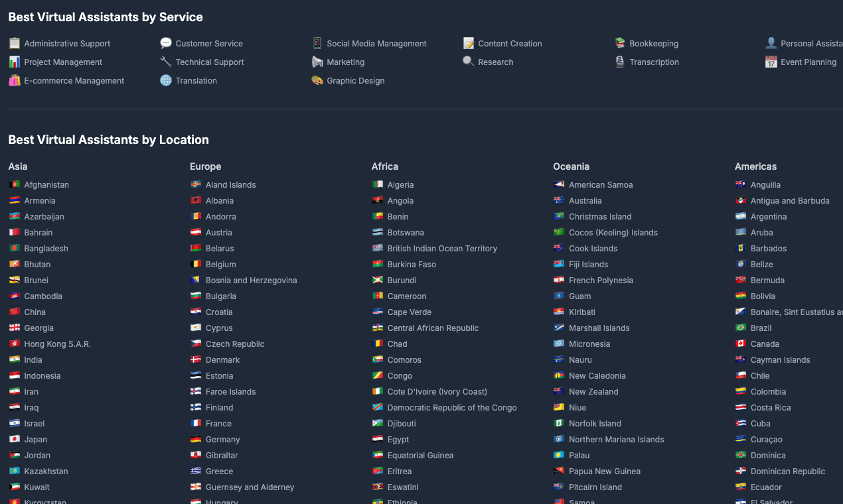Click the wrench icon beside Technical Support
843x504 pixels.
[x=166, y=62]
